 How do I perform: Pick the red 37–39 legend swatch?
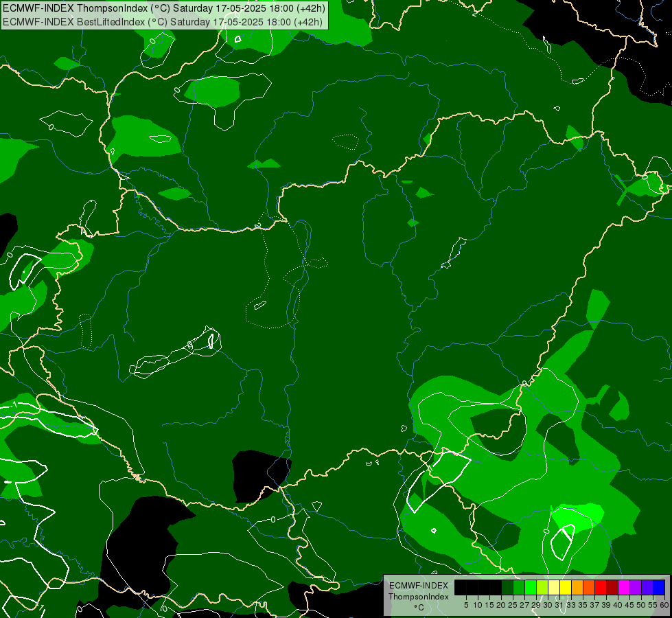tap(601, 587)
